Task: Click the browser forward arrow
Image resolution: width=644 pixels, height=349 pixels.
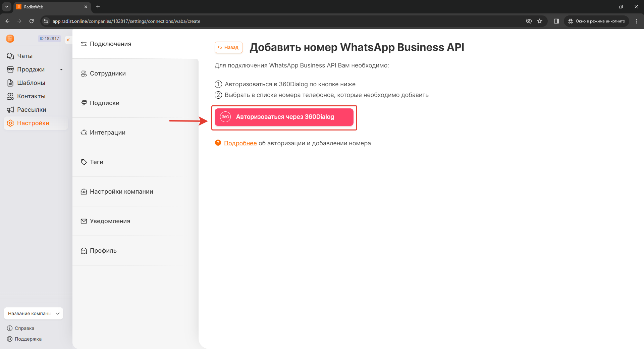Action: pos(19,21)
